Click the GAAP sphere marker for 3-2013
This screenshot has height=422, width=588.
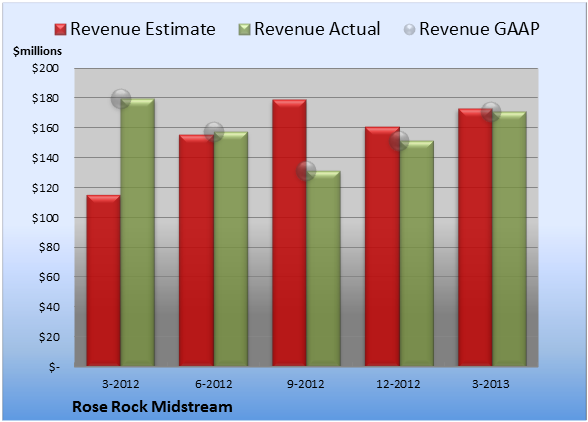(x=491, y=112)
